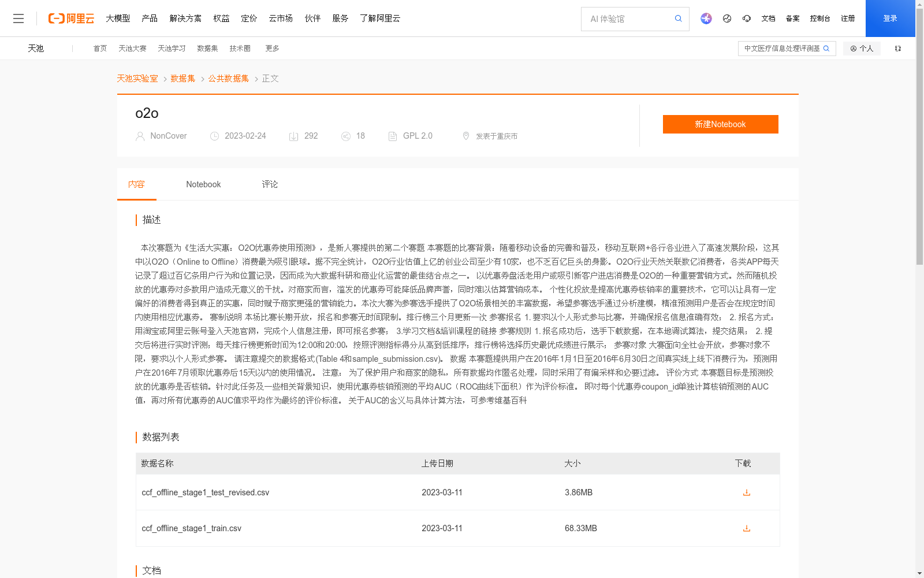Click the Tianchi search magnifier icon
Image resolution: width=924 pixels, height=578 pixels.
pos(826,49)
